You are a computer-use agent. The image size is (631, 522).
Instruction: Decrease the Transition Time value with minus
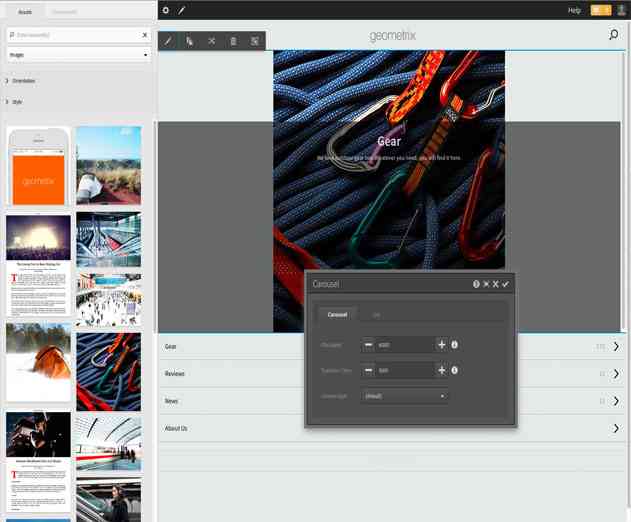368,370
